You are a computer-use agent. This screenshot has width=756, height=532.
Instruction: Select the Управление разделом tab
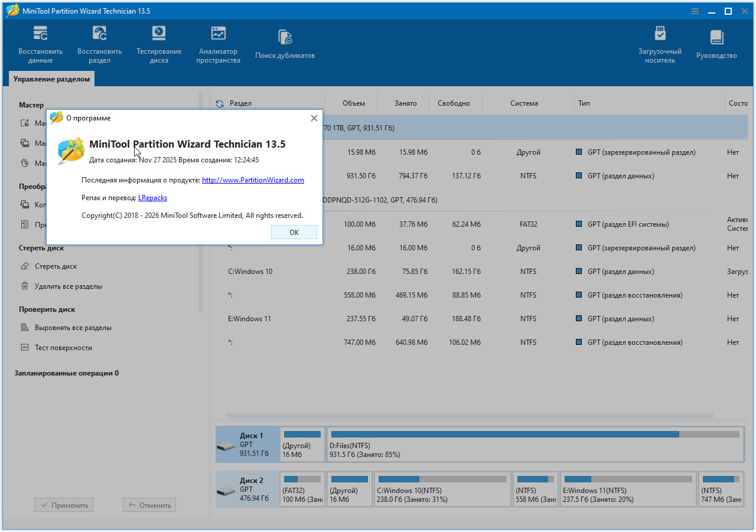[52, 79]
